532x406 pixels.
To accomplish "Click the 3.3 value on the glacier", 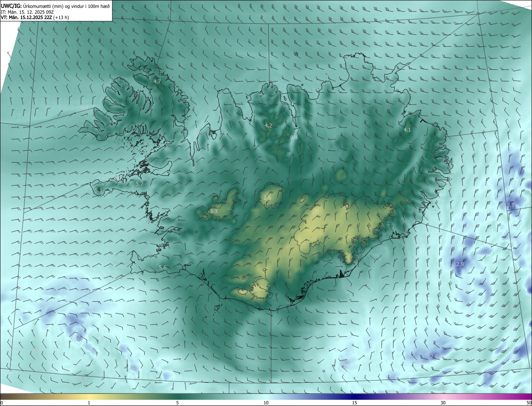I will 214,211.
